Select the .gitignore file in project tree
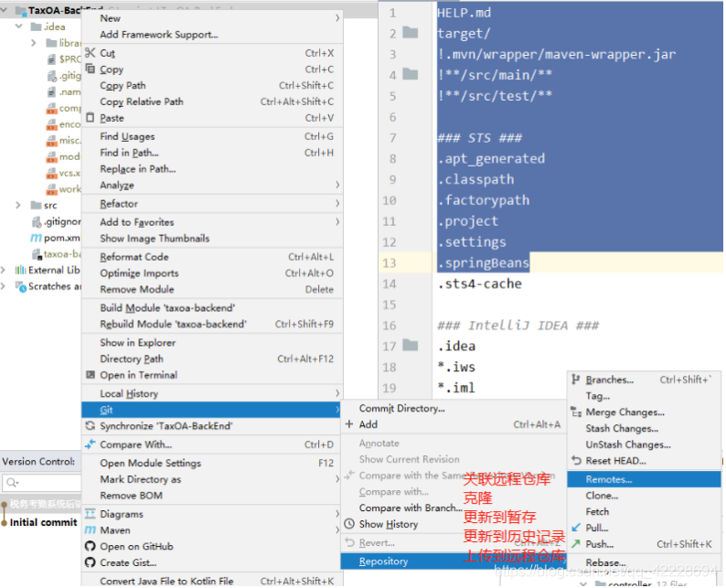The height and width of the screenshot is (588, 726). tap(56, 222)
